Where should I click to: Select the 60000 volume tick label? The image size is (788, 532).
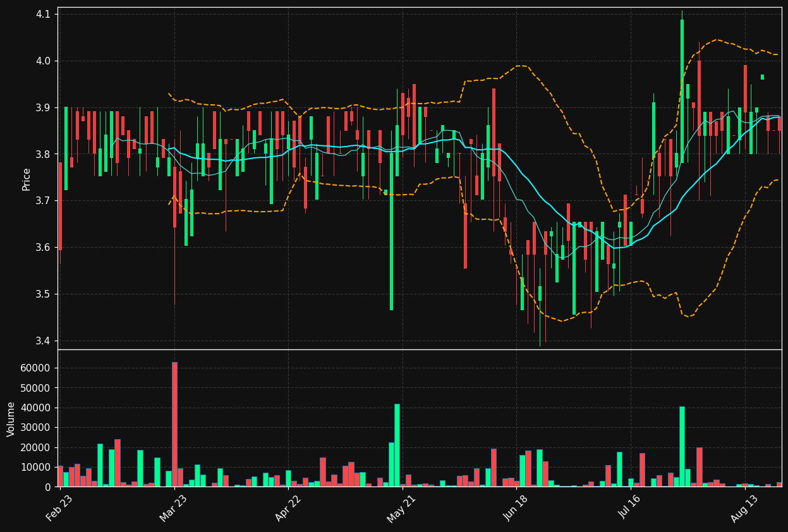(x=35, y=368)
